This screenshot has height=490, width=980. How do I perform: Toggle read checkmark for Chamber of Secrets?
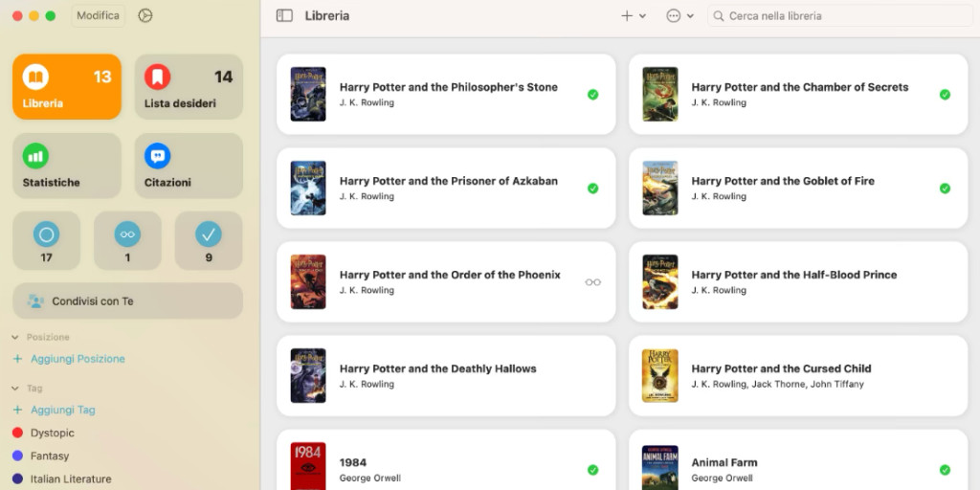pyautogui.click(x=945, y=95)
